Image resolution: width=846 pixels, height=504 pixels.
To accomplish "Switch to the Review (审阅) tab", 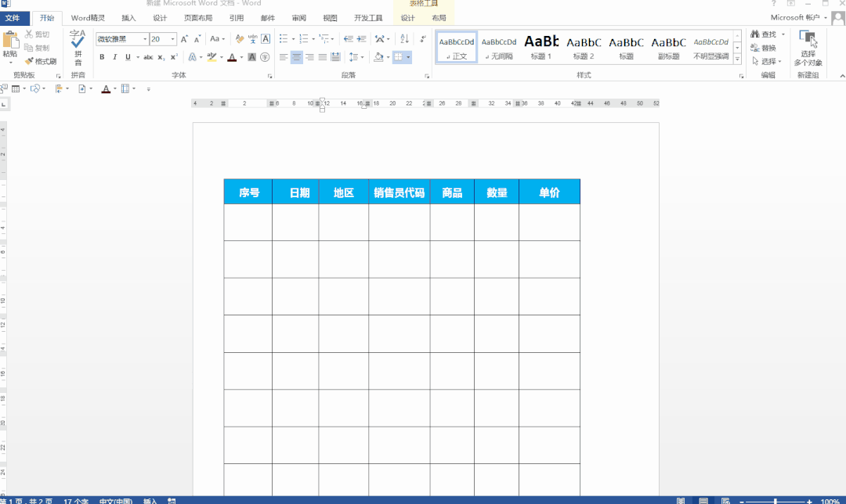I will [x=299, y=18].
